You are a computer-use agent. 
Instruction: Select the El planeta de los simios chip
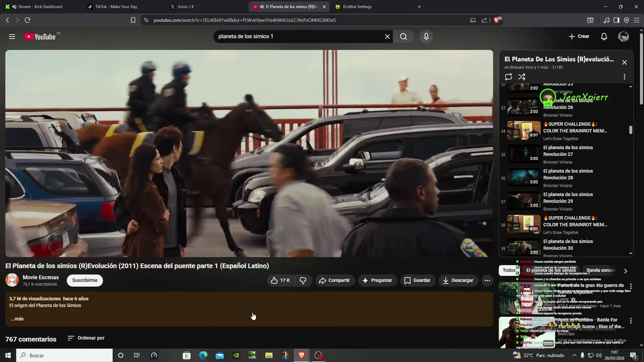click(551, 270)
